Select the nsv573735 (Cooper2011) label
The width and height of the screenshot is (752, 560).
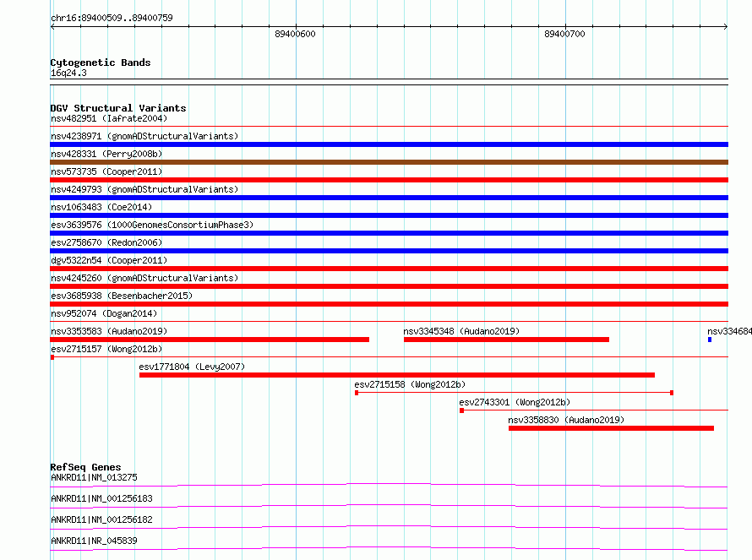(106, 171)
